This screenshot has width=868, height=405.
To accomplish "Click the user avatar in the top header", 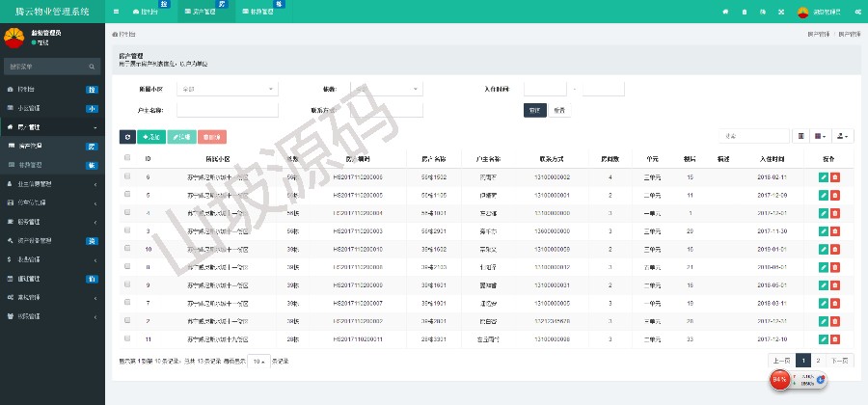I will pos(802,12).
